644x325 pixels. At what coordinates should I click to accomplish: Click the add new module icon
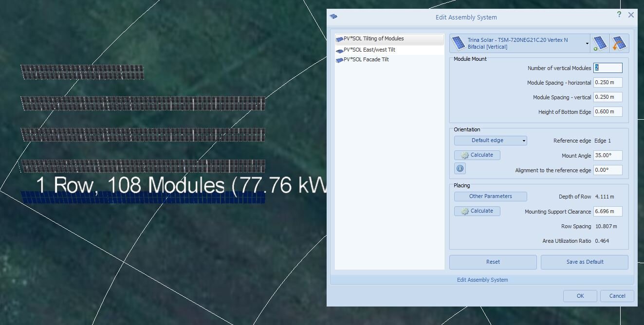point(600,43)
